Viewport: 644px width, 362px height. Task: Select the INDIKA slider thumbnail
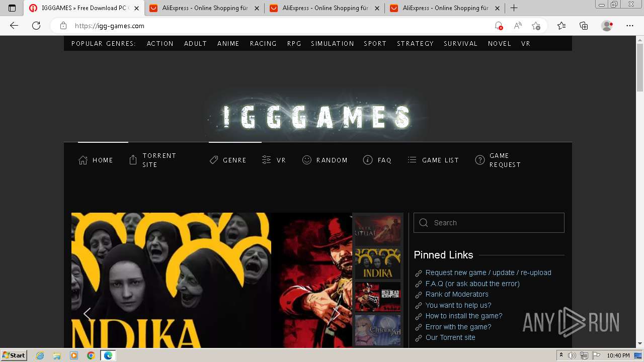(378, 264)
